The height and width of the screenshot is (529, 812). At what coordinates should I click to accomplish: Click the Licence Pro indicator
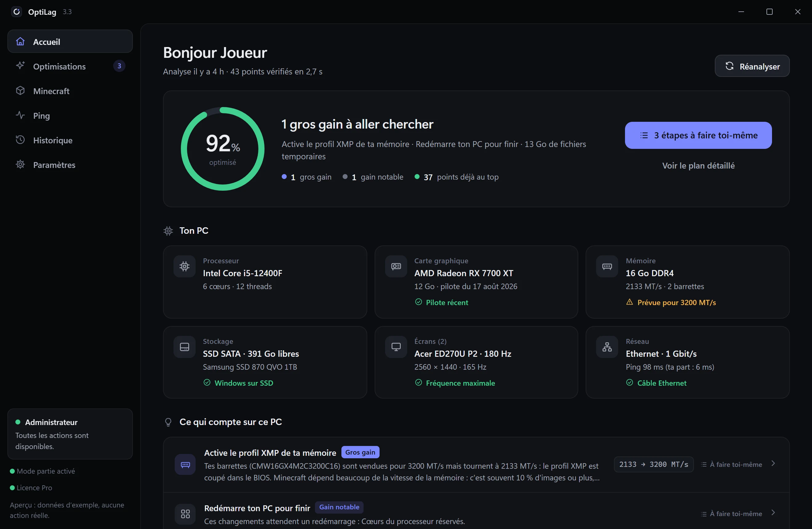(x=31, y=488)
